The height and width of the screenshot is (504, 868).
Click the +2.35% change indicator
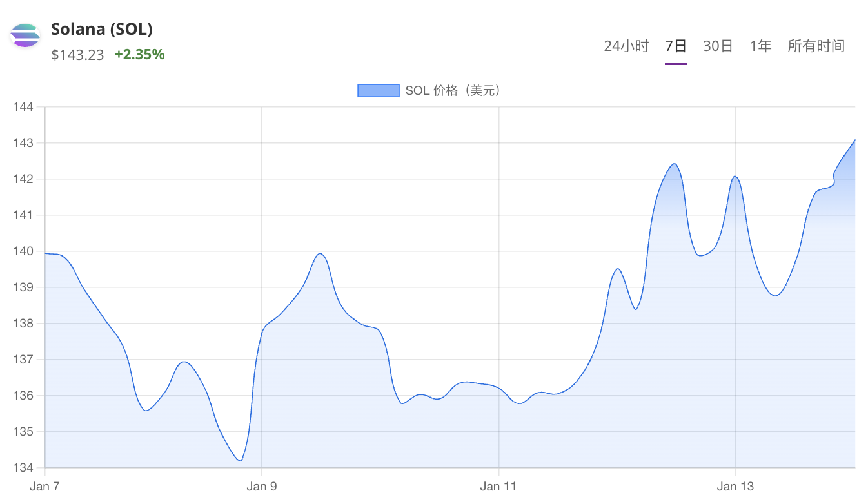click(140, 55)
